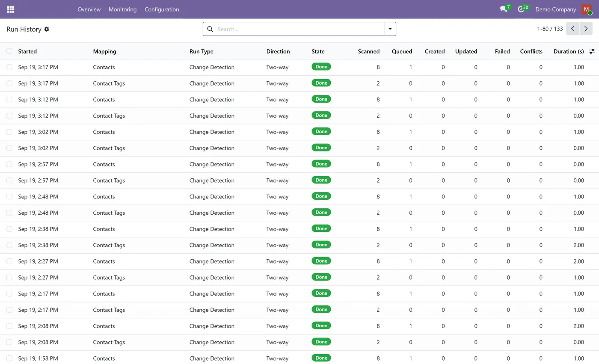Image resolution: width=599 pixels, height=364 pixels.
Task: Switch company via Demo Company
Action: click(x=555, y=9)
